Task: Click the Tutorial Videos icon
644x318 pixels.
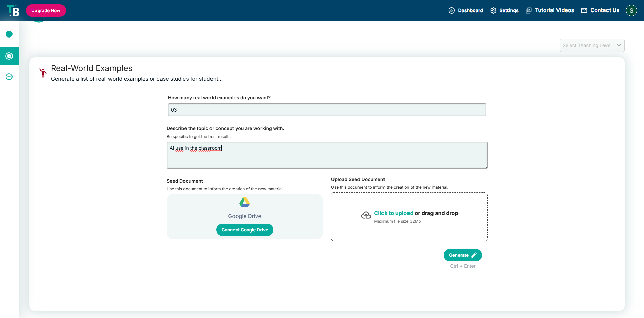Action: (x=529, y=10)
